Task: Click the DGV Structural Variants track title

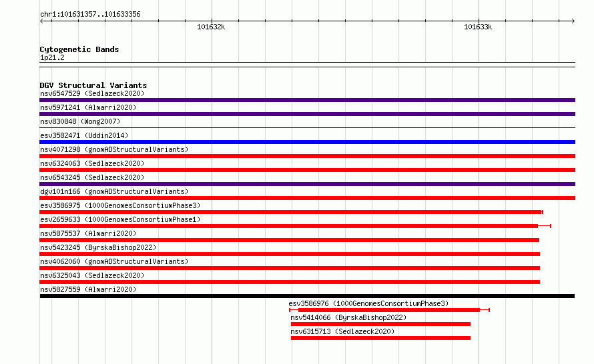Action: (93, 85)
